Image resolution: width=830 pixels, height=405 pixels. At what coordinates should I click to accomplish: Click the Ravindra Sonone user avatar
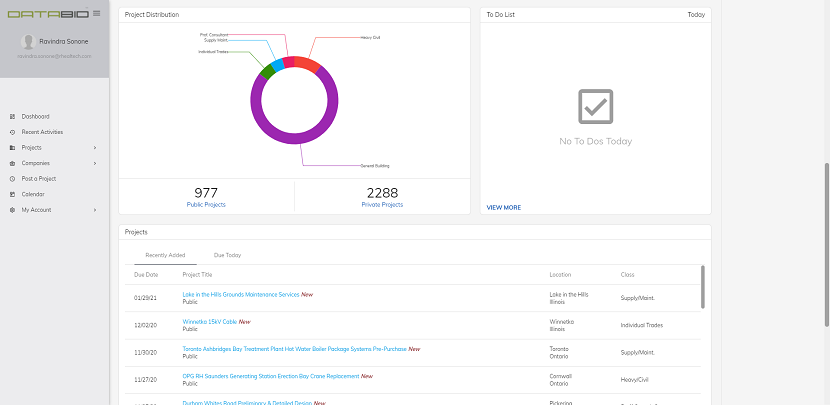(28, 42)
